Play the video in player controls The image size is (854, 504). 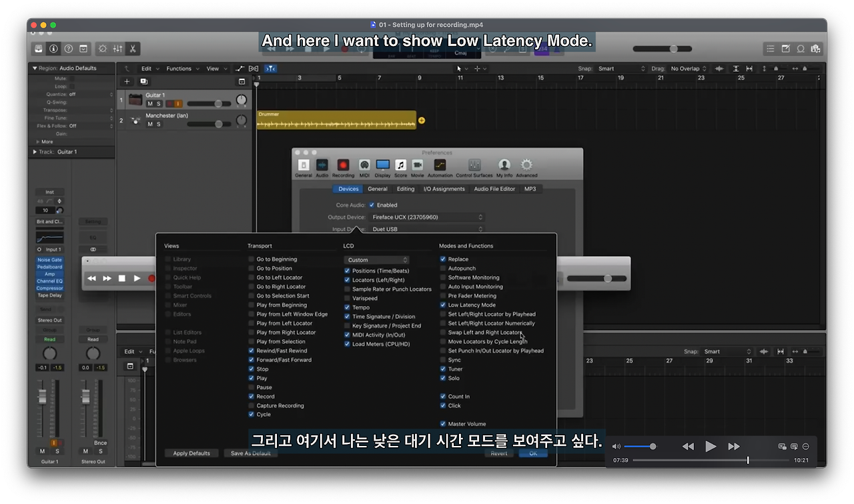click(711, 447)
